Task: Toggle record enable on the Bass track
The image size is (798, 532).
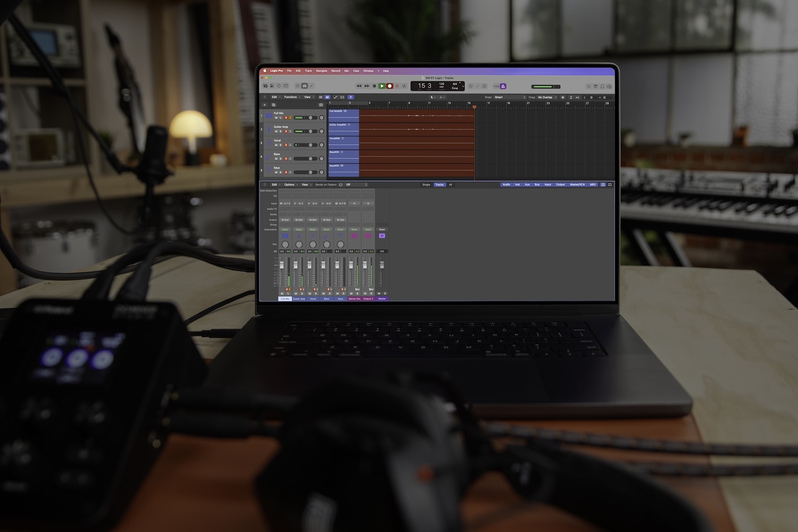Action: (x=286, y=159)
